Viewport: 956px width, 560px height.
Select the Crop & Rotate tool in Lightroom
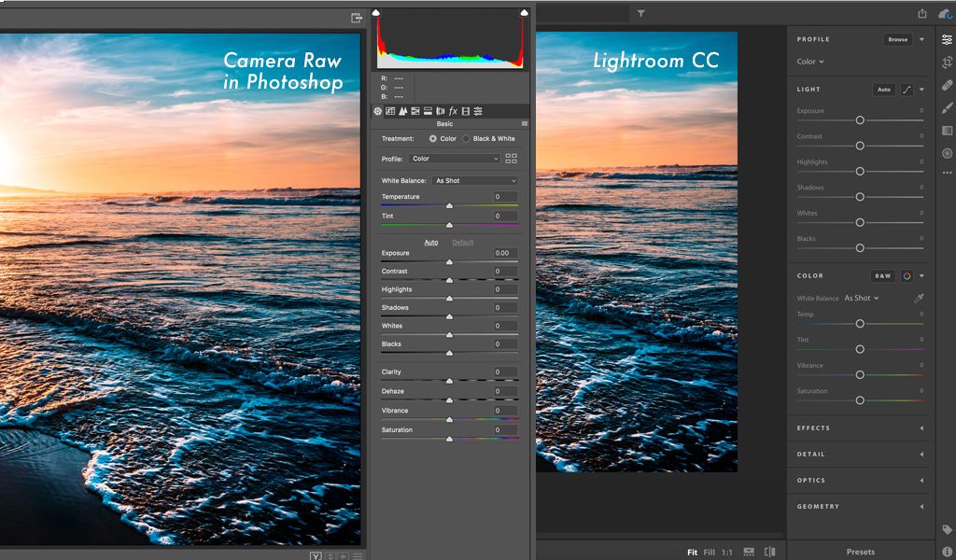point(947,63)
